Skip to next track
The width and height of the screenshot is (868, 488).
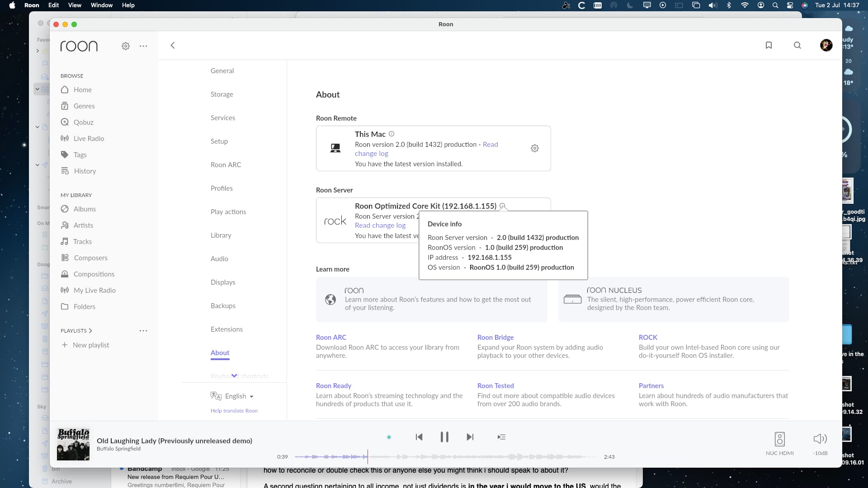(470, 437)
